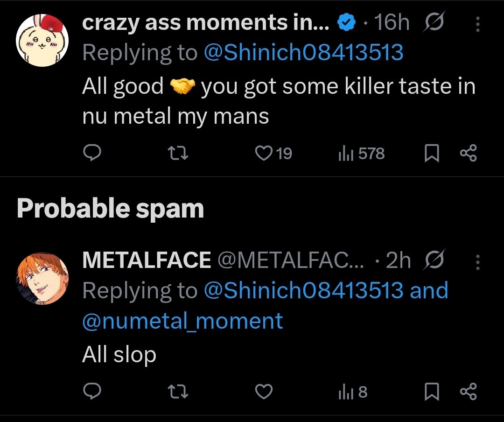Open more options for METALFACE tweet
Image resolution: width=504 pixels, height=422 pixels.
click(477, 262)
